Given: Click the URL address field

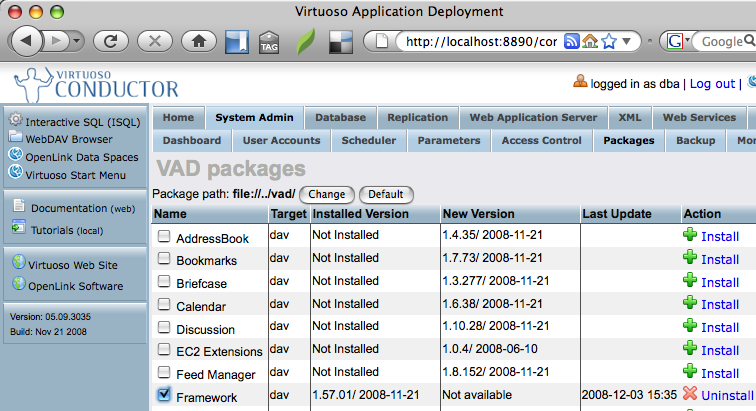Looking at the screenshot, I should click(477, 42).
